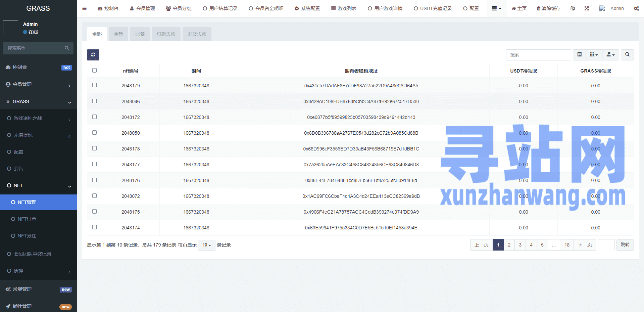Check the row for nft 2048178

(x=94, y=148)
